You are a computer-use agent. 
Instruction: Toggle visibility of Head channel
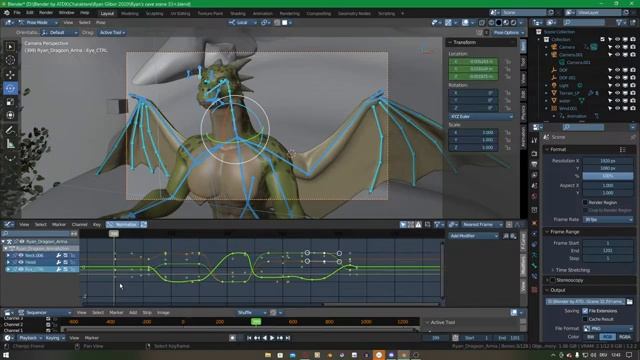coord(21,262)
